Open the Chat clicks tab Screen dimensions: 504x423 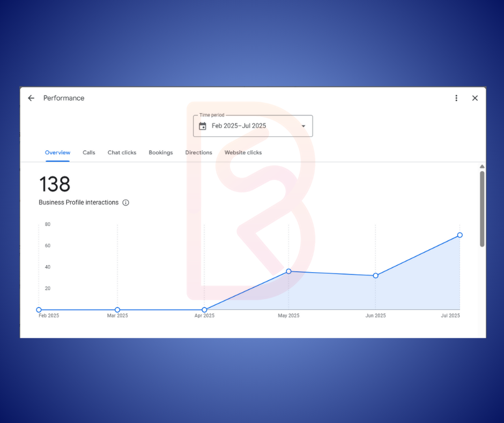(122, 152)
